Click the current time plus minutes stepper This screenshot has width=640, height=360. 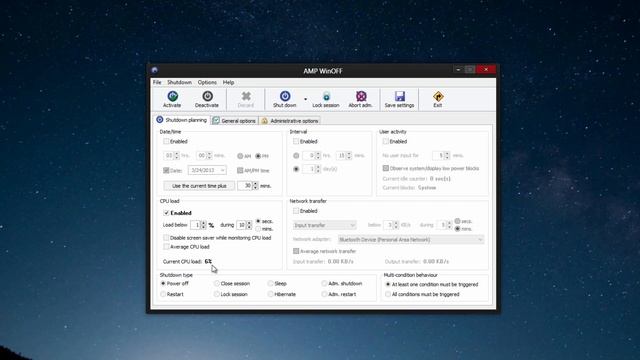pos(256,186)
